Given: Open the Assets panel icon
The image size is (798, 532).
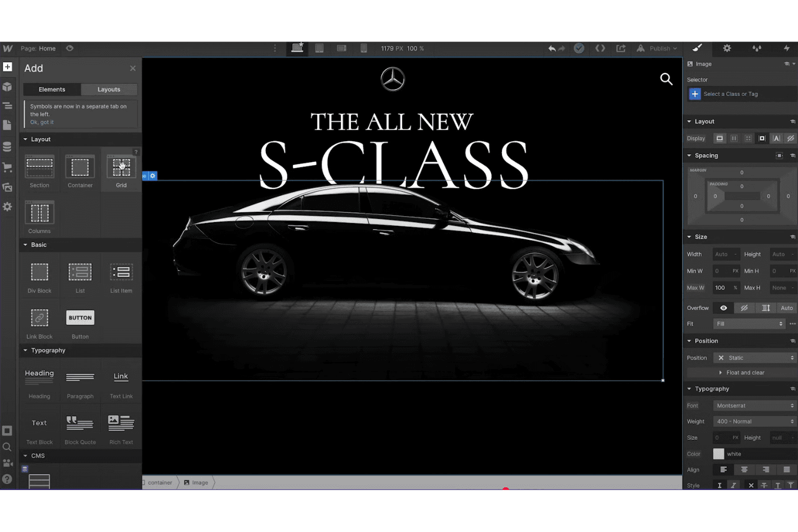Looking at the screenshot, I should coord(8,187).
